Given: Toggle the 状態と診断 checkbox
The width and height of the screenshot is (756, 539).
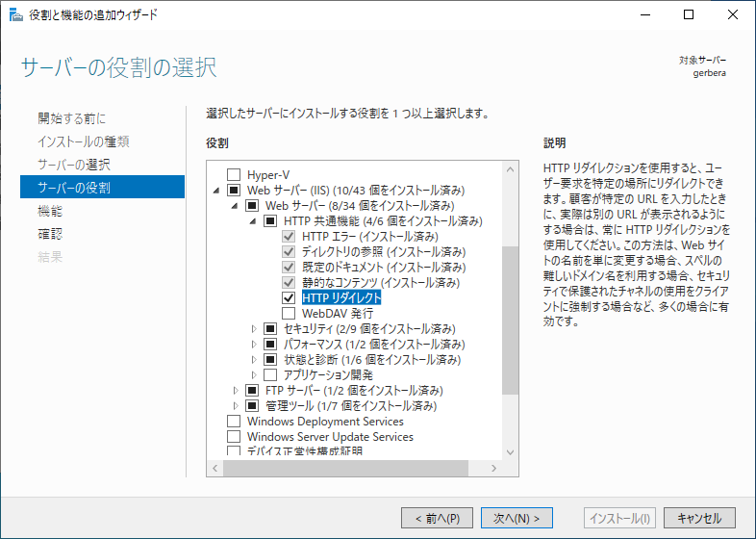Looking at the screenshot, I should (270, 360).
